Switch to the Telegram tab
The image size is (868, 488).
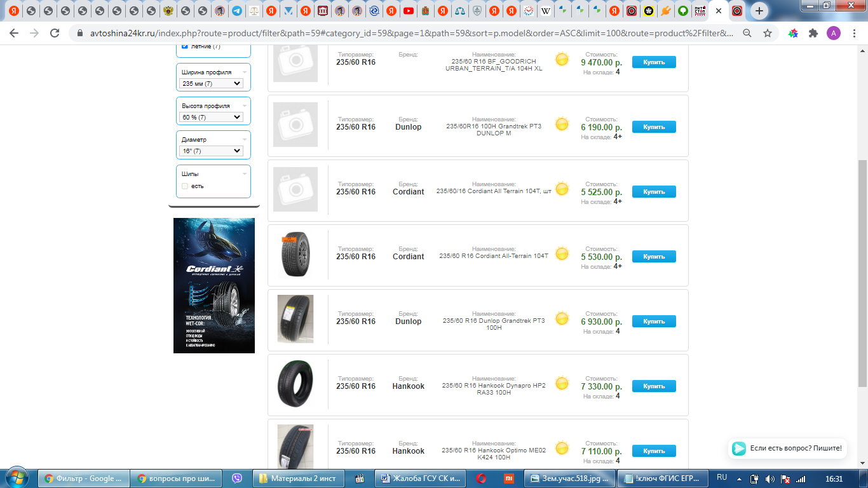click(x=237, y=11)
